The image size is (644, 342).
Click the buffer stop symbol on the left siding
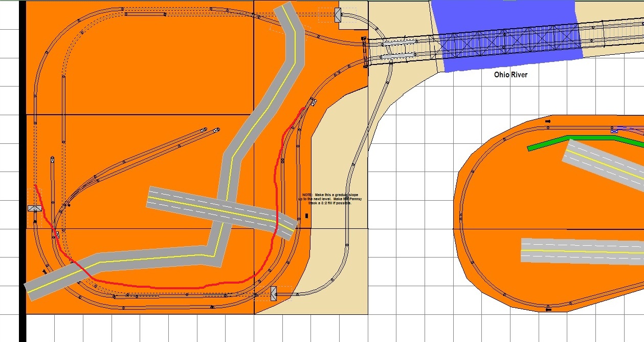[x=35, y=209]
